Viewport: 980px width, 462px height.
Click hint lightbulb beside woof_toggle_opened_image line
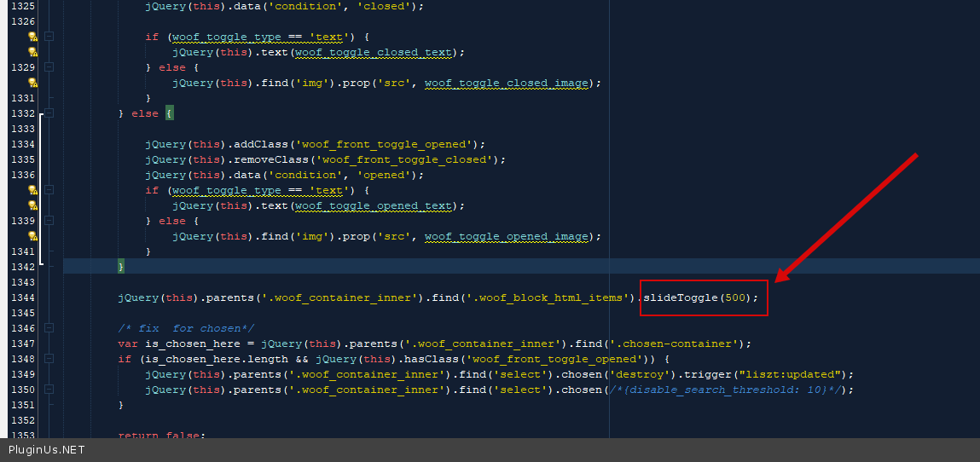[33, 236]
